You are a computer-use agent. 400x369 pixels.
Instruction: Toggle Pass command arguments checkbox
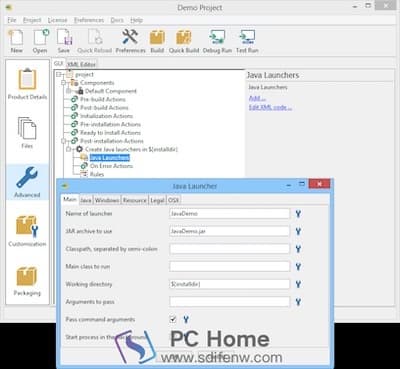point(173,320)
